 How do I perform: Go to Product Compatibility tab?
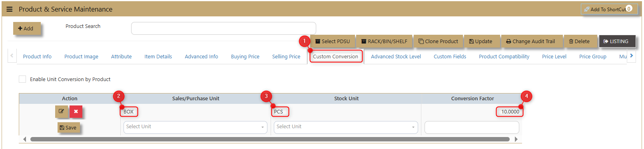504,56
